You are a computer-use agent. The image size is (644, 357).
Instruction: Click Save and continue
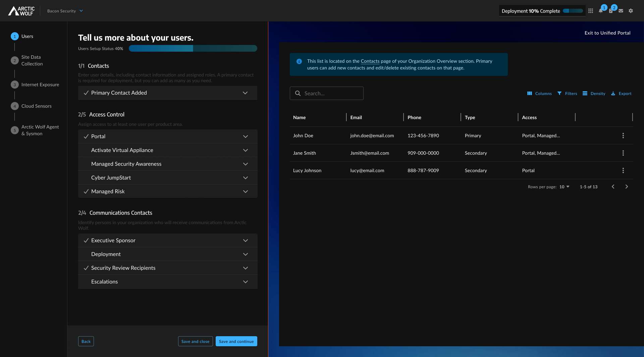[236, 341]
